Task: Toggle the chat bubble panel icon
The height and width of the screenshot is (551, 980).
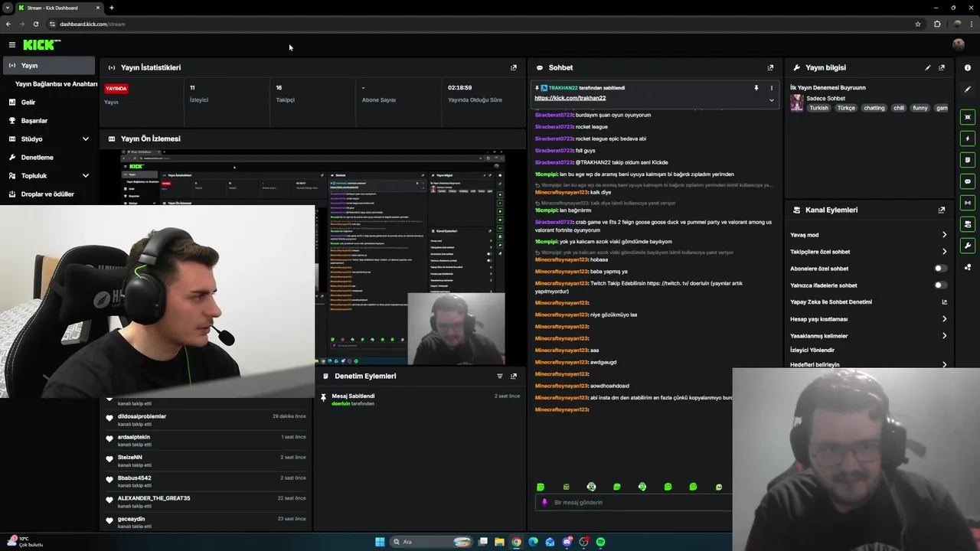Action: point(968,181)
